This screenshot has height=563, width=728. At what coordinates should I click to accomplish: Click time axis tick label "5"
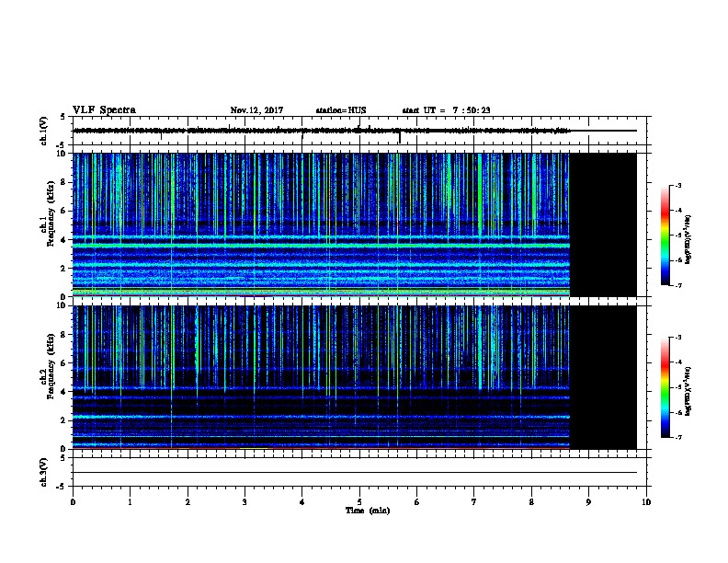[359, 502]
